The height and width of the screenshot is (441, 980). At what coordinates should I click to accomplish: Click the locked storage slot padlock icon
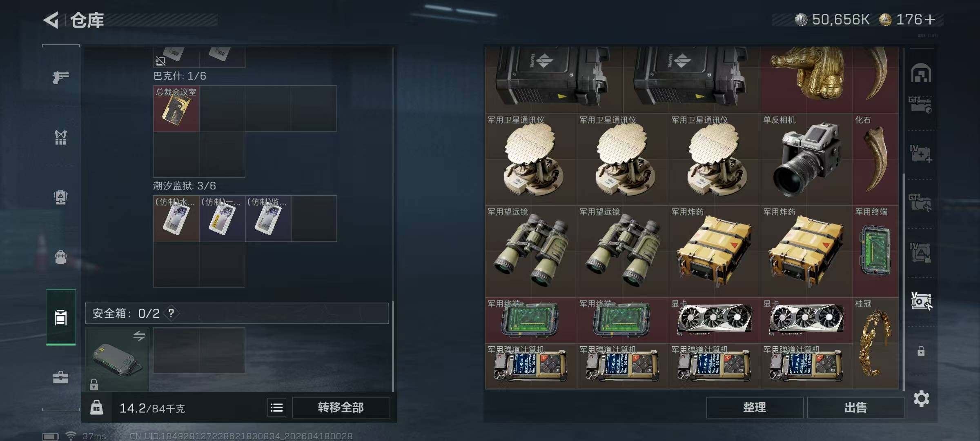[921, 351]
